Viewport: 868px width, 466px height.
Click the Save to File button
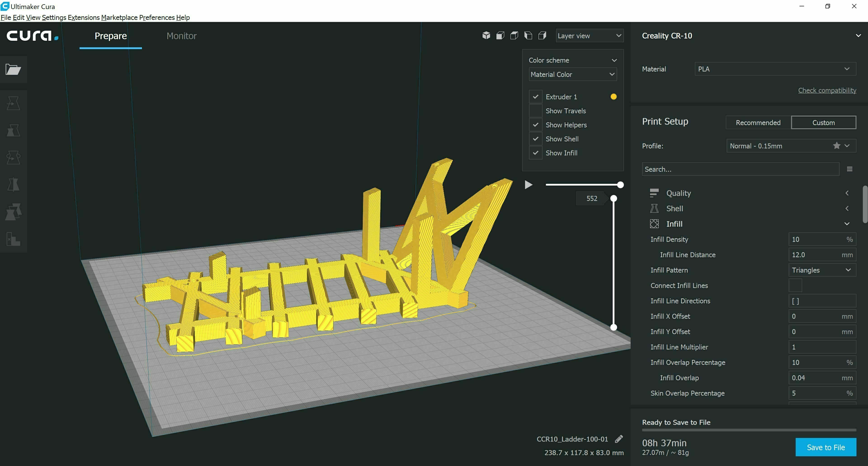[x=826, y=447]
